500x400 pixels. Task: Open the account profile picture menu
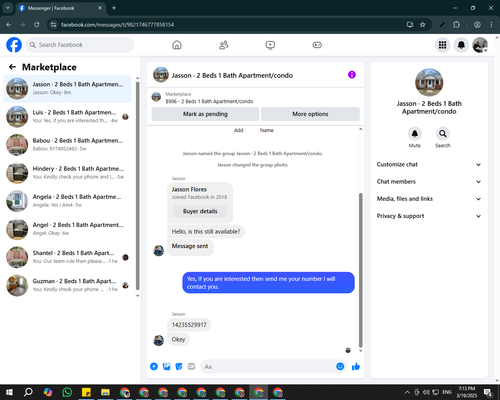(480, 45)
